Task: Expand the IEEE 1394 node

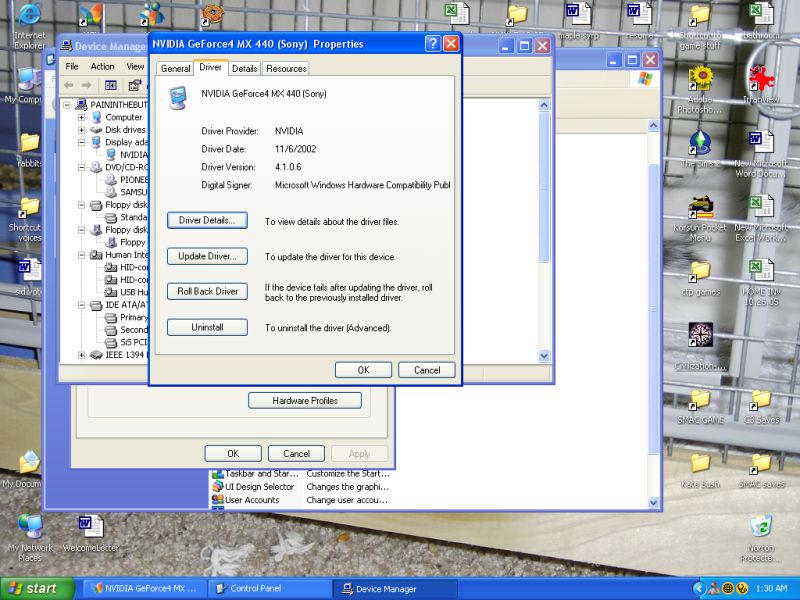Action: 82,355
